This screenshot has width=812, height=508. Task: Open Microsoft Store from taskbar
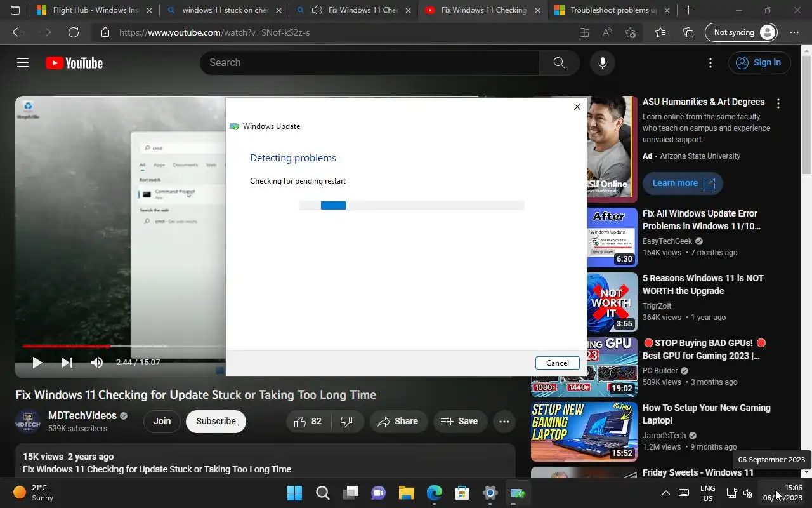pyautogui.click(x=462, y=493)
